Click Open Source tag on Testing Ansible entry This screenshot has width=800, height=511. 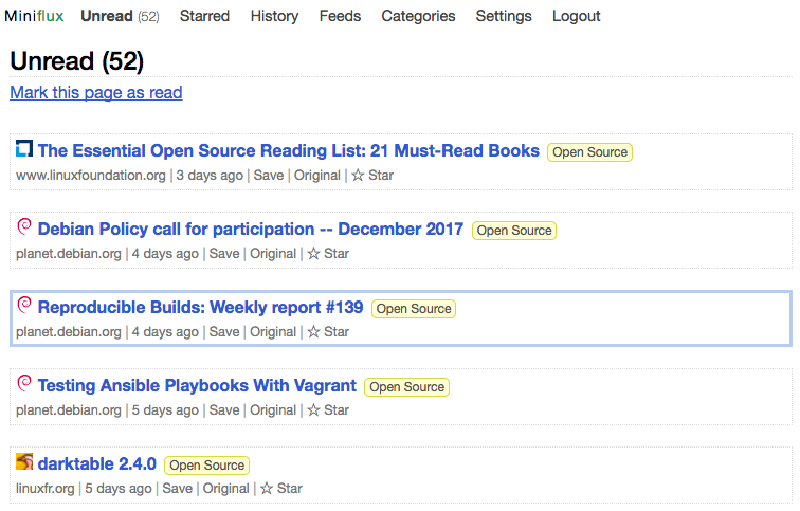point(407,387)
